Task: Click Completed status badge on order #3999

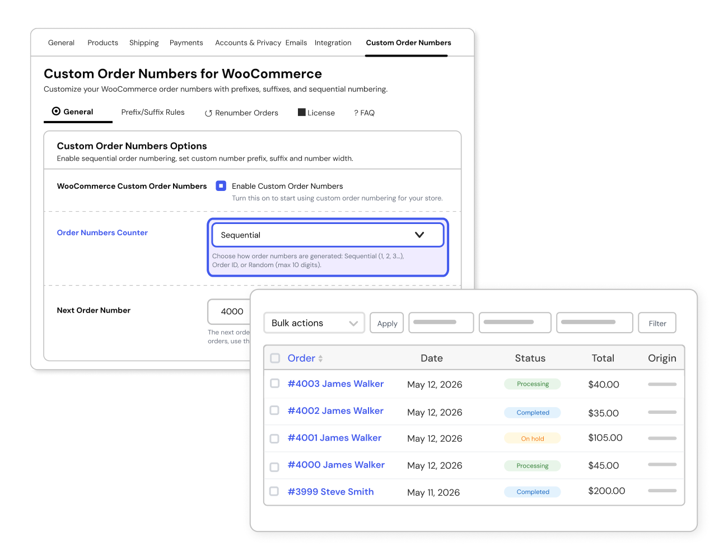Action: pos(533,492)
